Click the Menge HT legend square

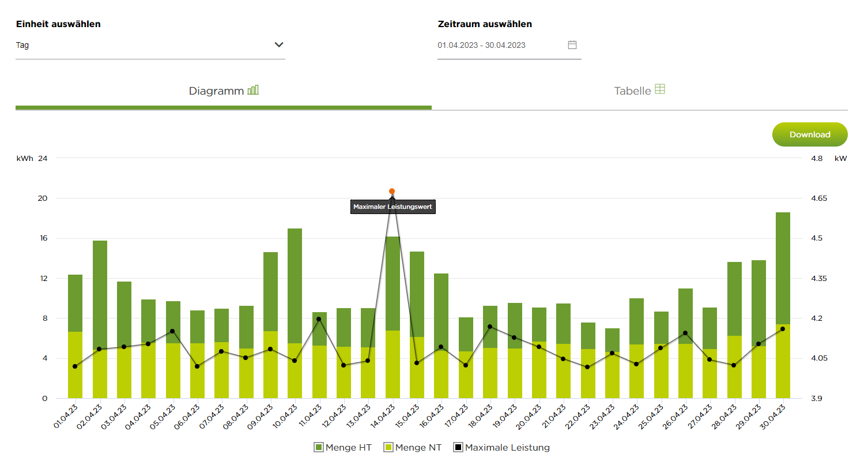(x=319, y=447)
